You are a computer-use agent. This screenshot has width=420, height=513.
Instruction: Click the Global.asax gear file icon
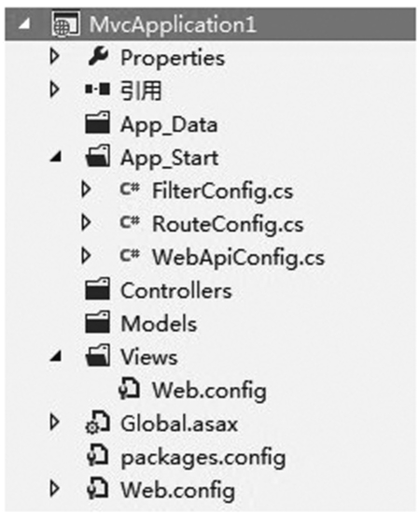coord(97,423)
